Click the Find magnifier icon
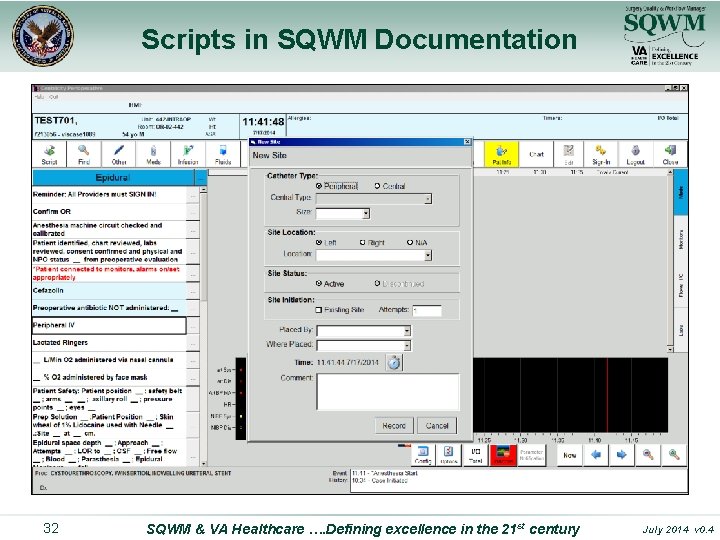Viewport: 720px width, 540px height. point(84,154)
